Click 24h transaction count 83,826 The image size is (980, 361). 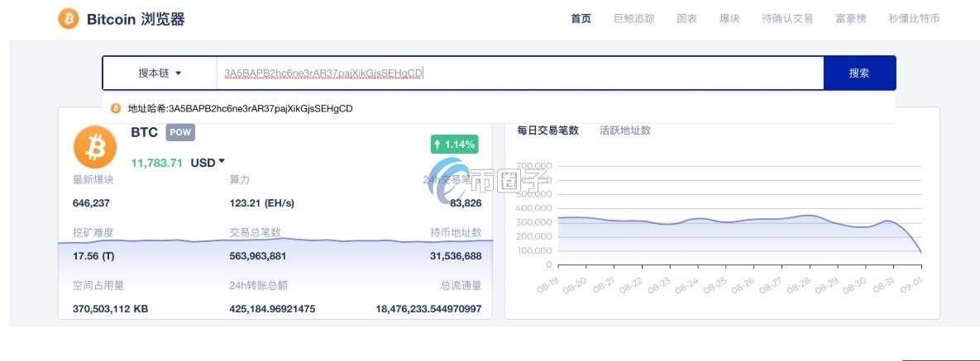point(466,203)
